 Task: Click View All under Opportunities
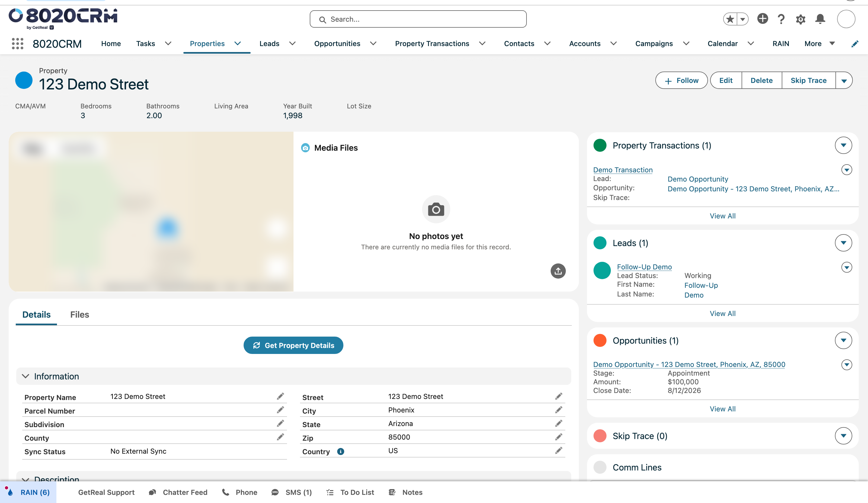tap(722, 409)
